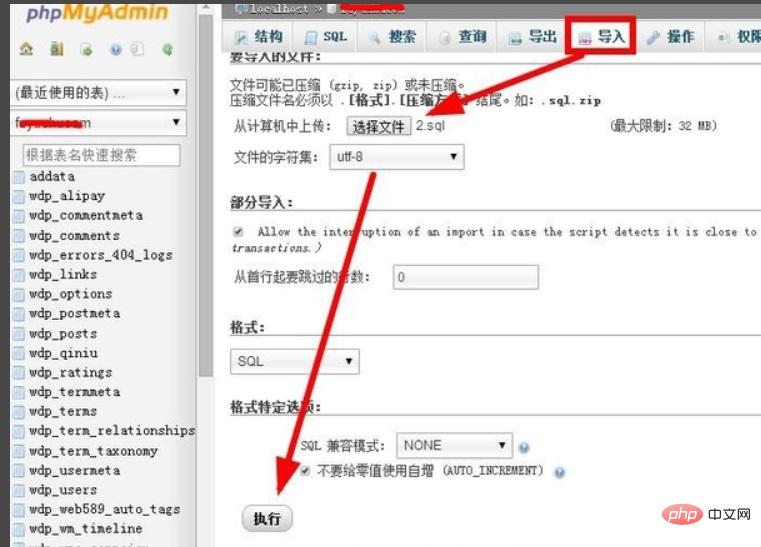Image resolution: width=761 pixels, height=547 pixels.
Task: Click table icon beside wdp_users
Action: click(19, 490)
